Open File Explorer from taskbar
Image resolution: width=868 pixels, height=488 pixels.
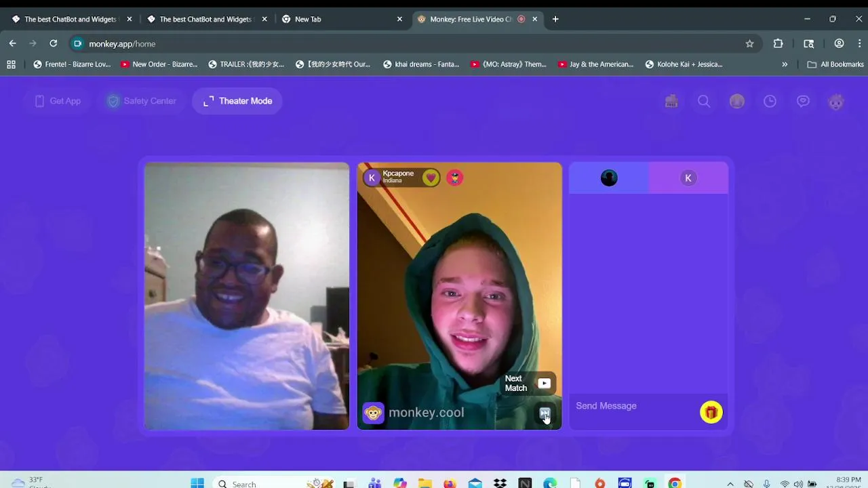click(x=425, y=483)
